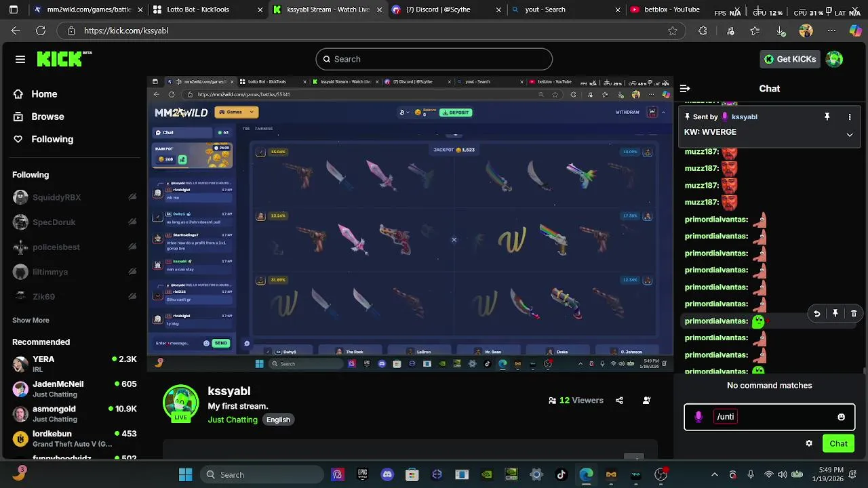Open the Kick user avatar menu
This screenshot has height=488, width=868.
834,59
